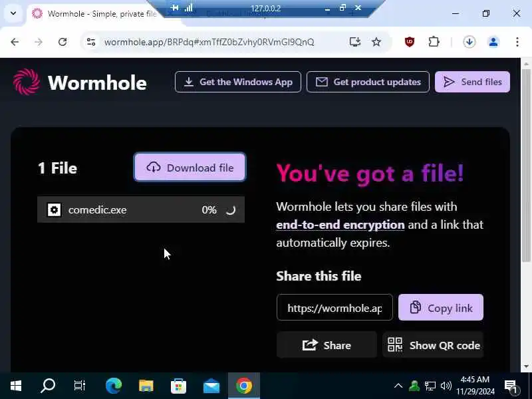This screenshot has height=399, width=532.
Task: Click the loading spinner on comedic.exe
Action: (x=231, y=209)
